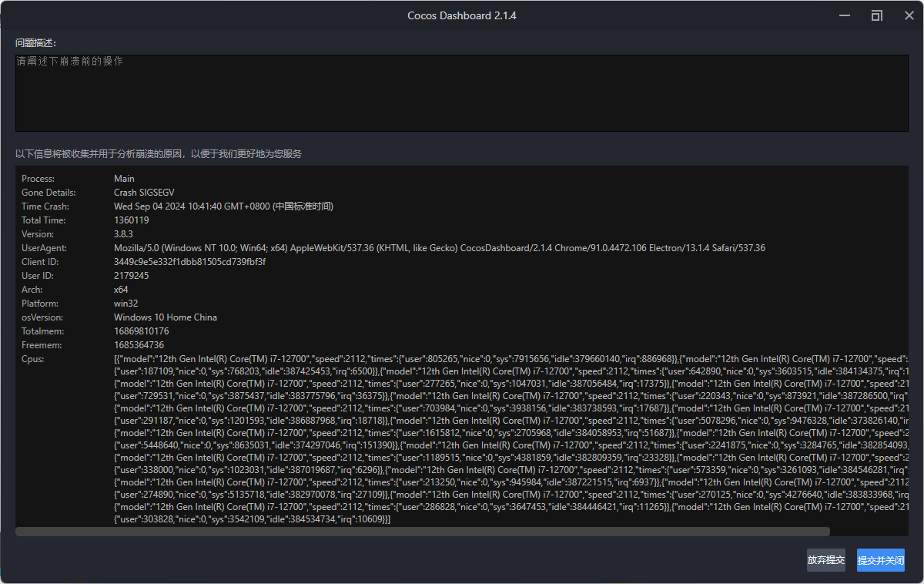Screen dimensions: 924x584
Task: Click the Total Time value 1360119
Action: tap(132, 220)
